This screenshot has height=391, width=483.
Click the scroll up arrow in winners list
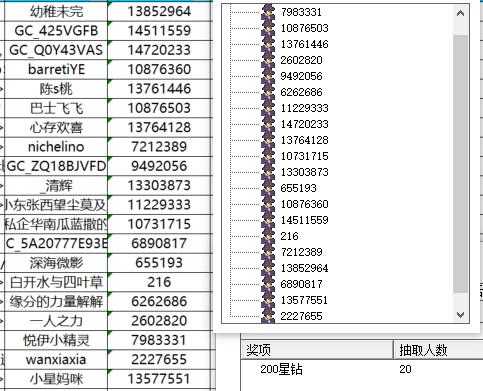tap(460, 13)
